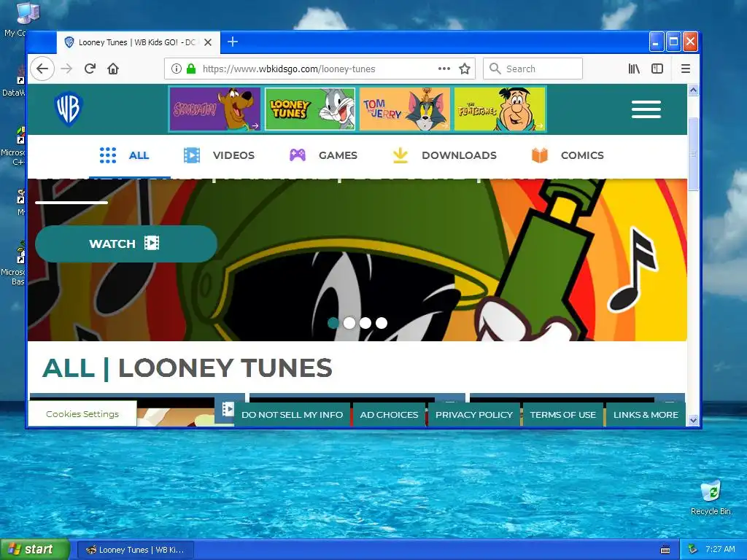This screenshot has height=560, width=747.
Task: Click Looney Tunes taskbar button
Action: pyautogui.click(x=135, y=550)
